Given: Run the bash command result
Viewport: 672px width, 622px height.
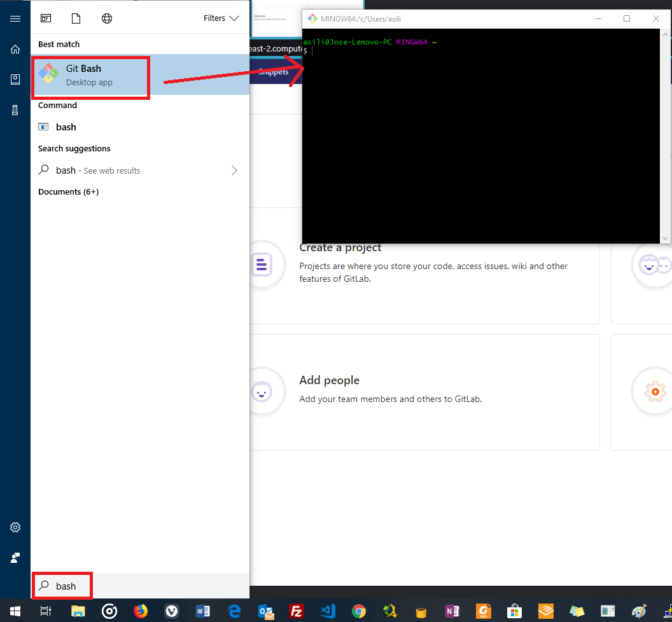Looking at the screenshot, I should 140,127.
